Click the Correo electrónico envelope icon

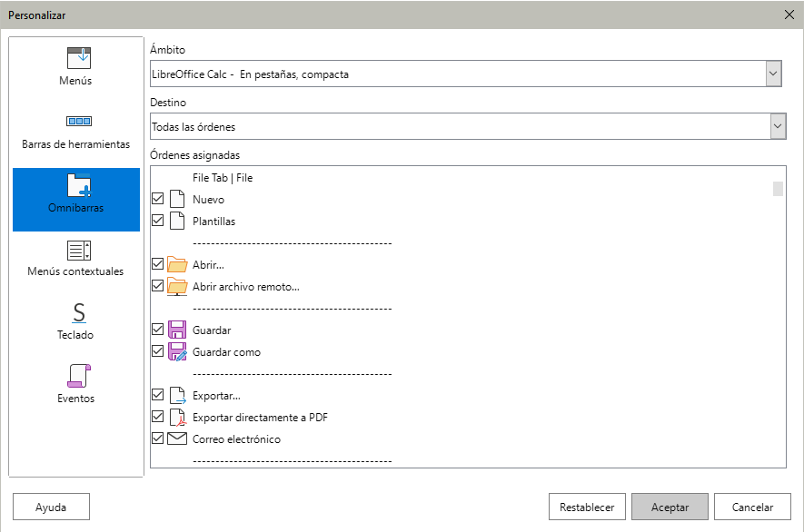point(178,439)
